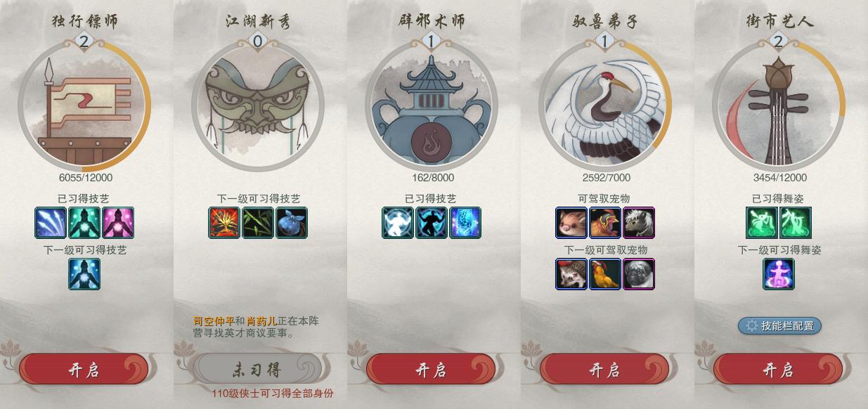Click the blue crystal skill under 辟邪术师
Screen dimensions: 868x409
click(465, 223)
